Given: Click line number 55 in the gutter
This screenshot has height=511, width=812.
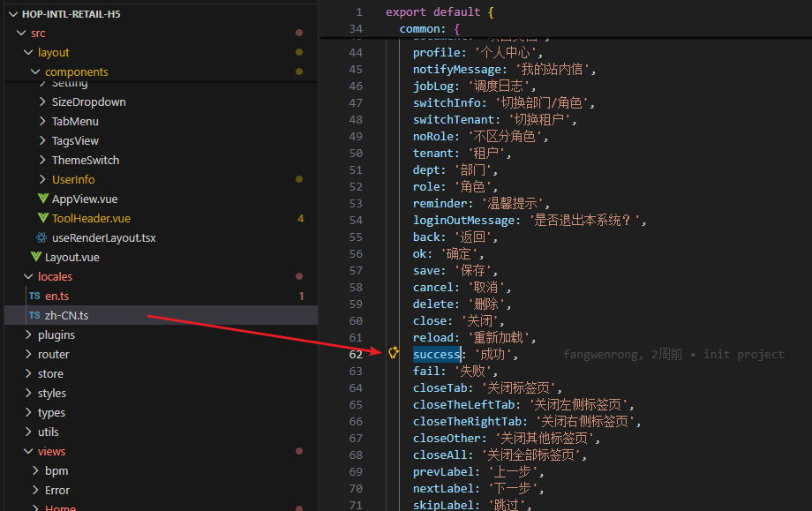Looking at the screenshot, I should (x=356, y=237).
